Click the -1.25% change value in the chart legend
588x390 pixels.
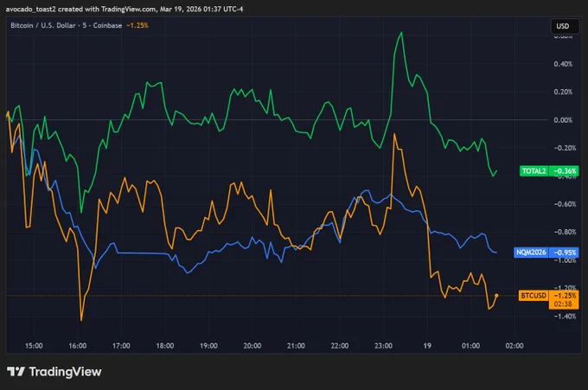137,25
